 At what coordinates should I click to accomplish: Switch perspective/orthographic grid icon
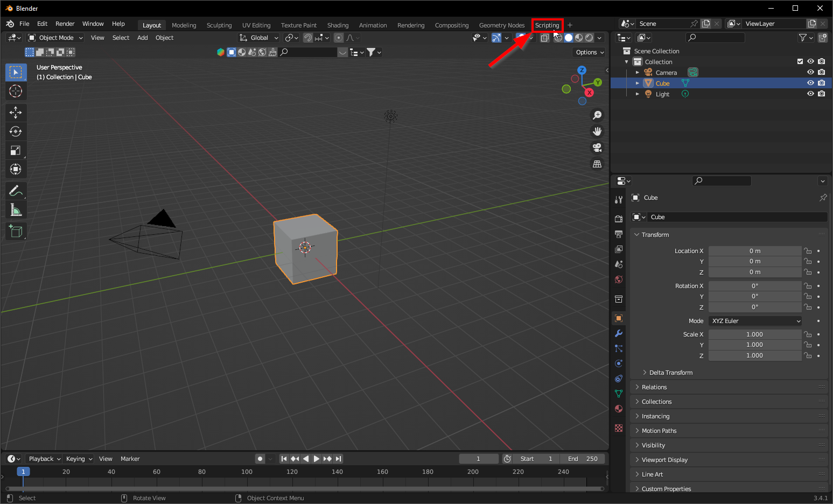[x=597, y=164]
